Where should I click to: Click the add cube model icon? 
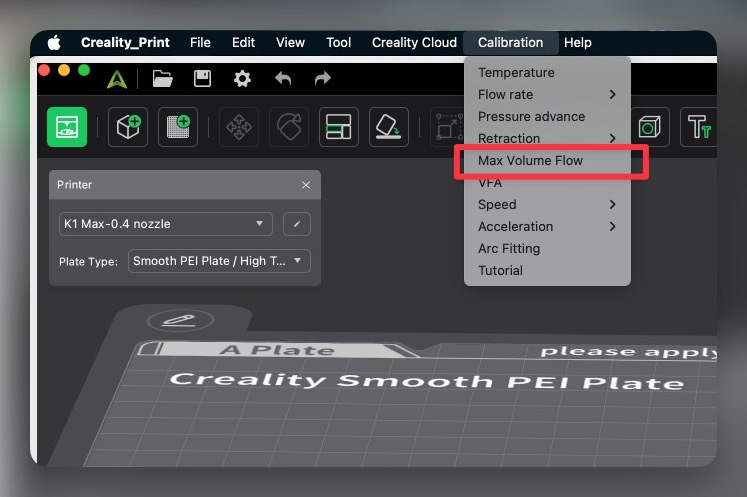pos(128,127)
